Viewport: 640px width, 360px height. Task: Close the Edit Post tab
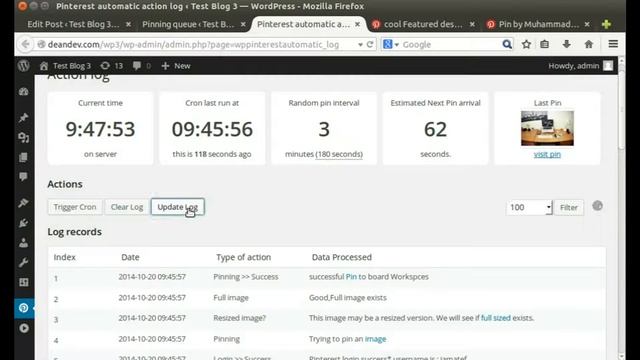point(128,24)
